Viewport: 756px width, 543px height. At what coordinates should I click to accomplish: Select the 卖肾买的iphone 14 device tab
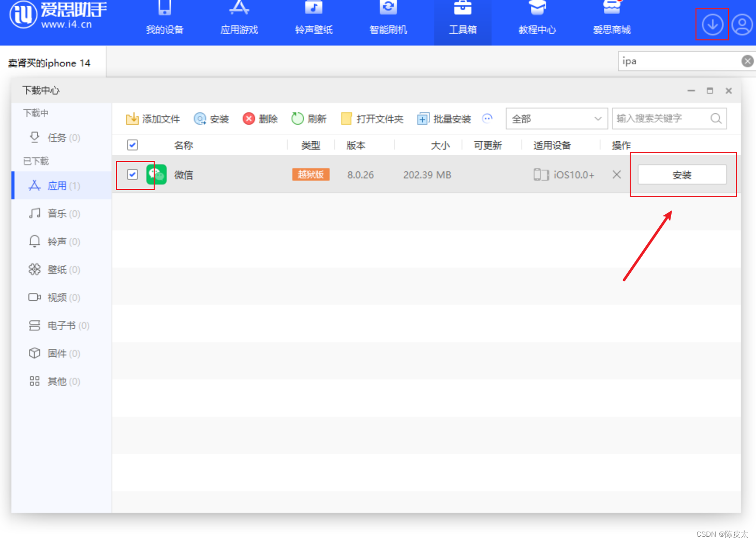[53, 63]
